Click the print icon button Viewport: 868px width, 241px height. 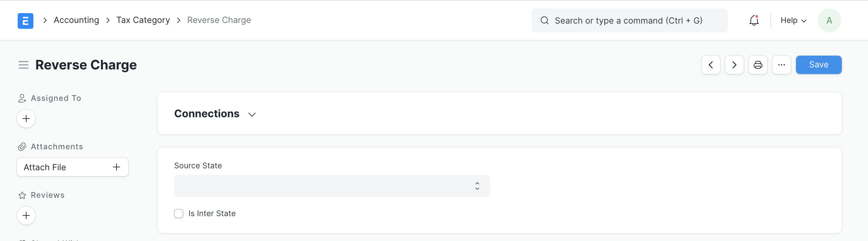pyautogui.click(x=758, y=65)
